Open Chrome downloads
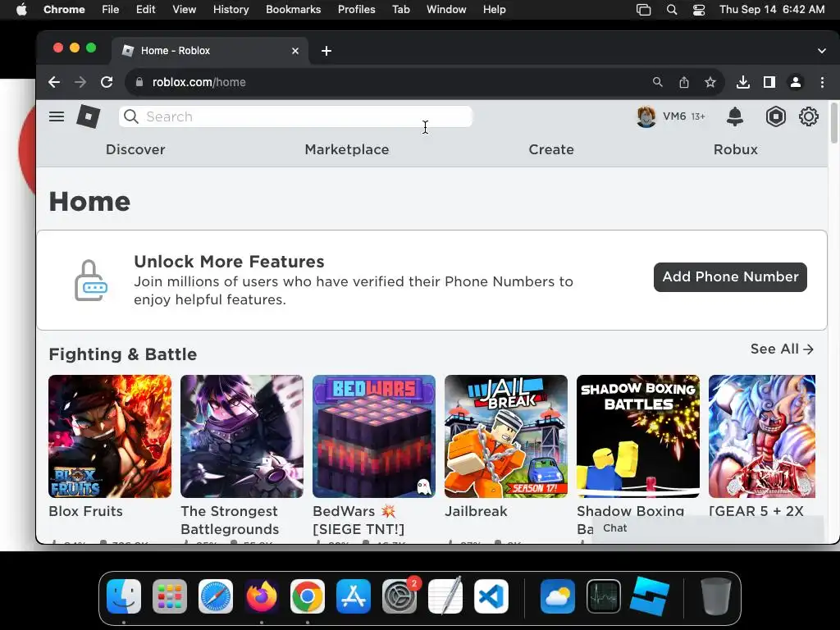840x630 pixels. pyautogui.click(x=742, y=82)
